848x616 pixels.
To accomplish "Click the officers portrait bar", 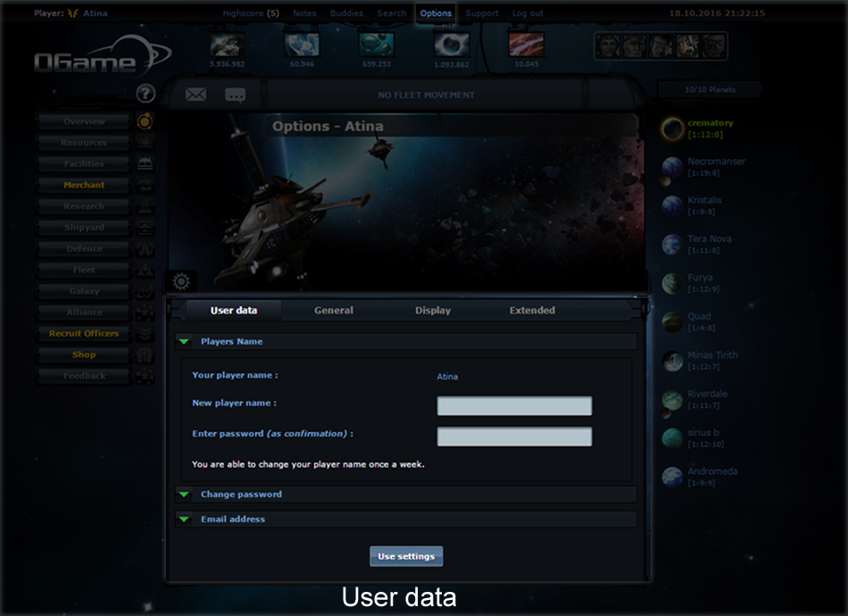I will (x=661, y=46).
